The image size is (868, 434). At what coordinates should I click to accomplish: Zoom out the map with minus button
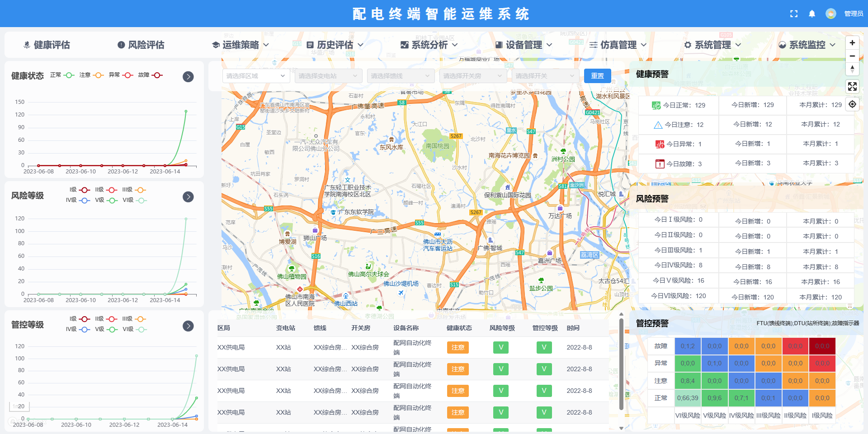point(852,56)
